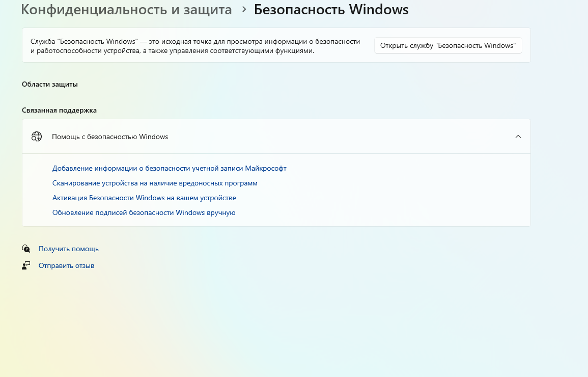Click the get help headset icon
Screen dimensions: 588x377
pos(26,248)
